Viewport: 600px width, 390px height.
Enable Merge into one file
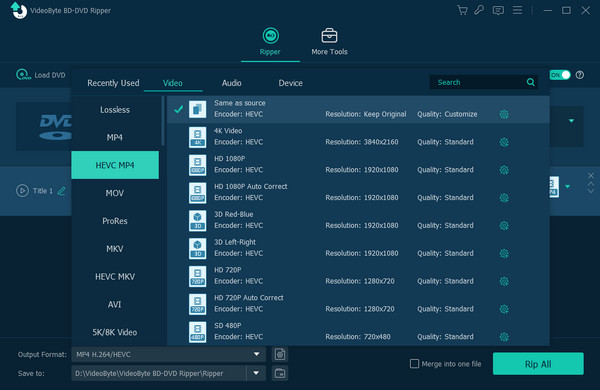[x=414, y=364]
